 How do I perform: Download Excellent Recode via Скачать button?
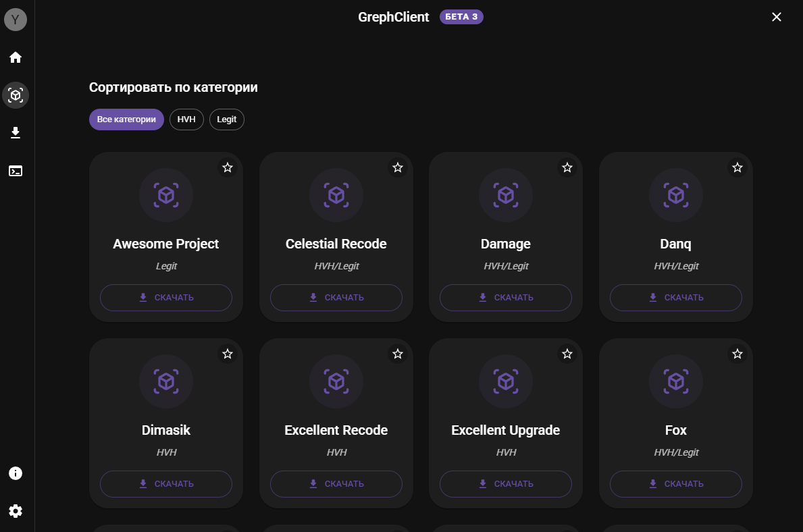click(336, 484)
